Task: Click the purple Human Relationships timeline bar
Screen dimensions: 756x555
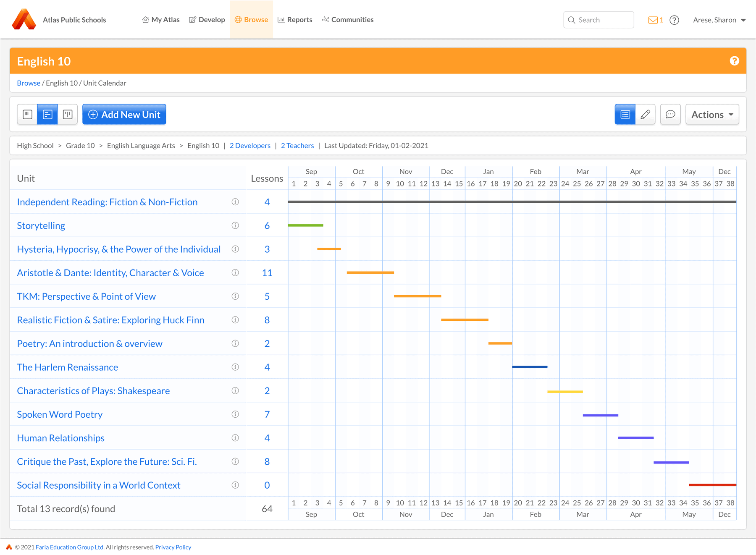Action: (636, 438)
